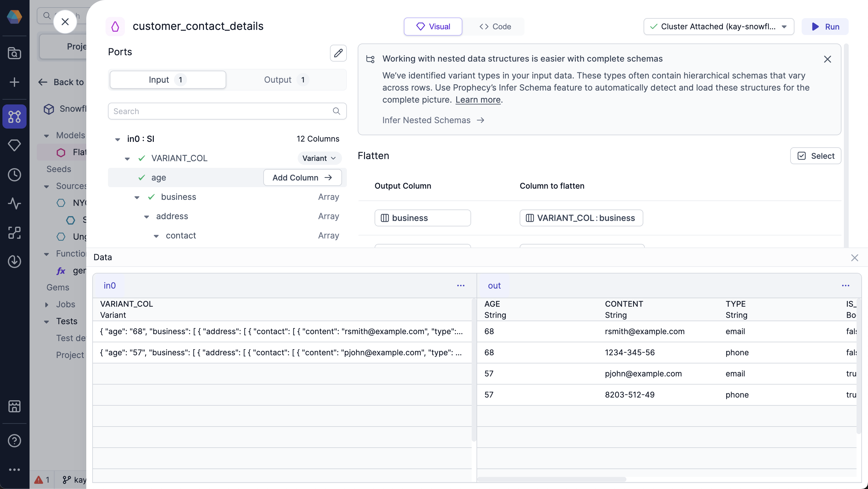The width and height of the screenshot is (868, 489).
Task: Toggle the age column checkmark
Action: click(x=142, y=177)
